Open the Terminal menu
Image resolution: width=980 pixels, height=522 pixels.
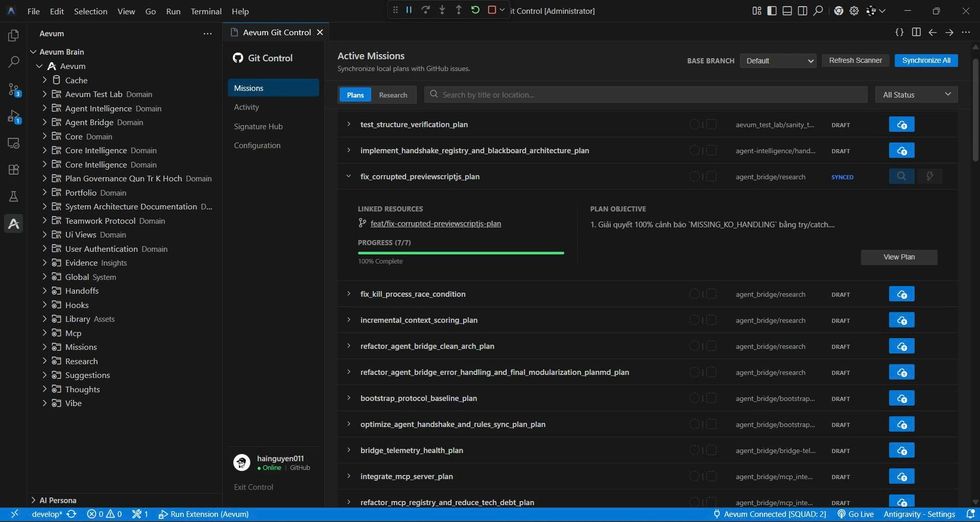206,11
